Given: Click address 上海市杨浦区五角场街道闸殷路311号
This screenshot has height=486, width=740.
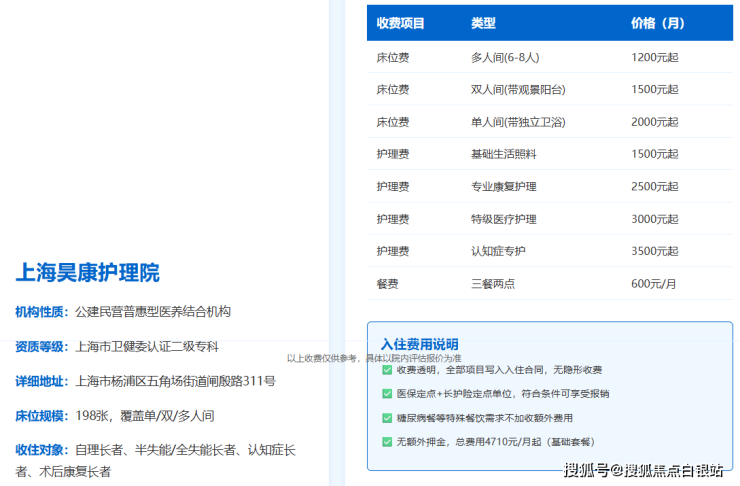Looking at the screenshot, I should coord(175,381).
